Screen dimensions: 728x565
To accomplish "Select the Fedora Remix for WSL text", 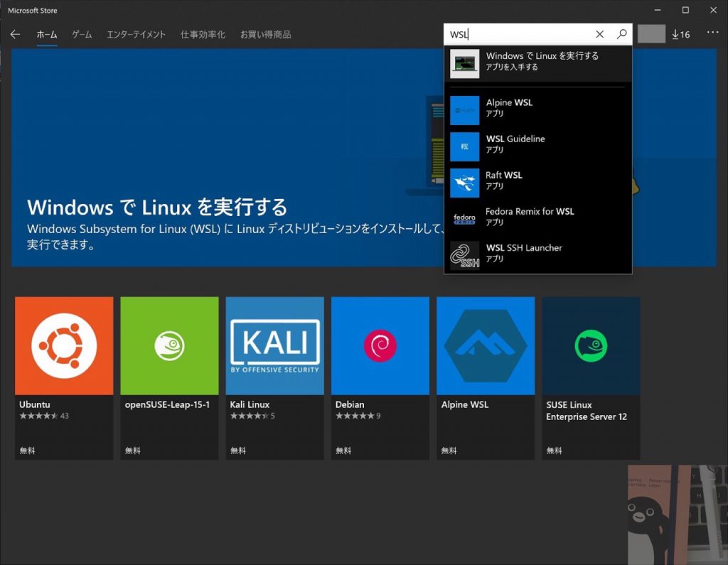I will point(530,211).
